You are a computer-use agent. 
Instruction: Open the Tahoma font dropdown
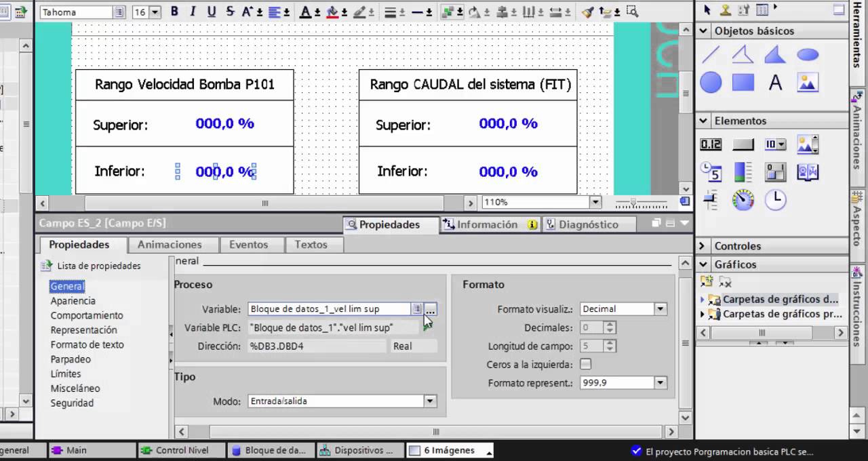tap(119, 12)
